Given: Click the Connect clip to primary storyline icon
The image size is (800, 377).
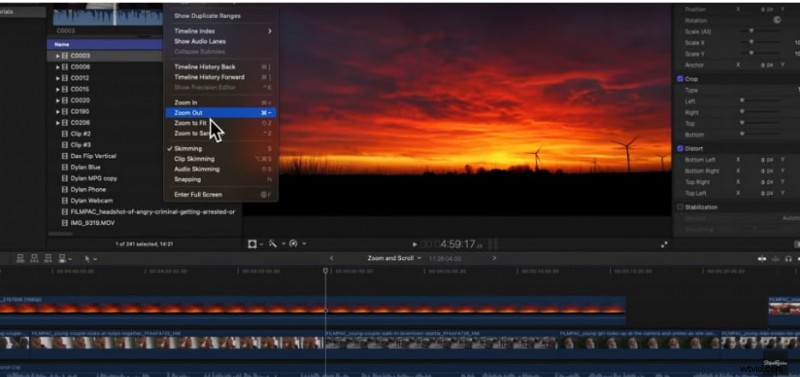Looking at the screenshot, I should point(20,259).
